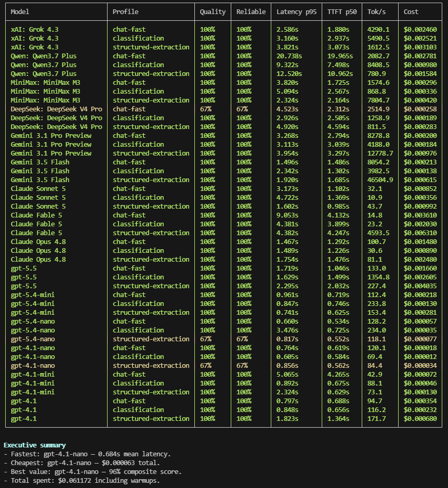
Task: Select the "Tok/s" column header
Action: [x=376, y=12]
